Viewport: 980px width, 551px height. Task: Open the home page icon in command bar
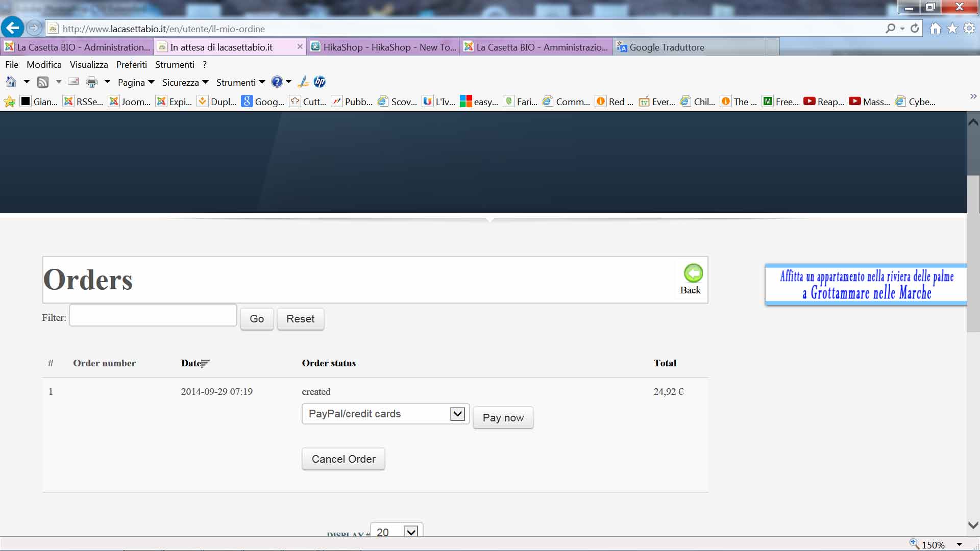[11, 82]
